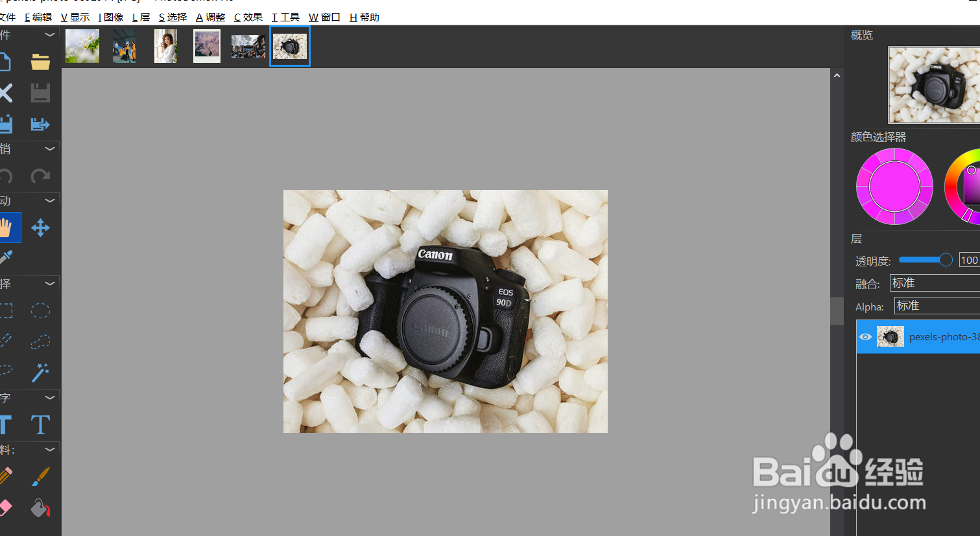Collapse the undo section chevron
This screenshot has height=536, width=980.
tap(50, 149)
